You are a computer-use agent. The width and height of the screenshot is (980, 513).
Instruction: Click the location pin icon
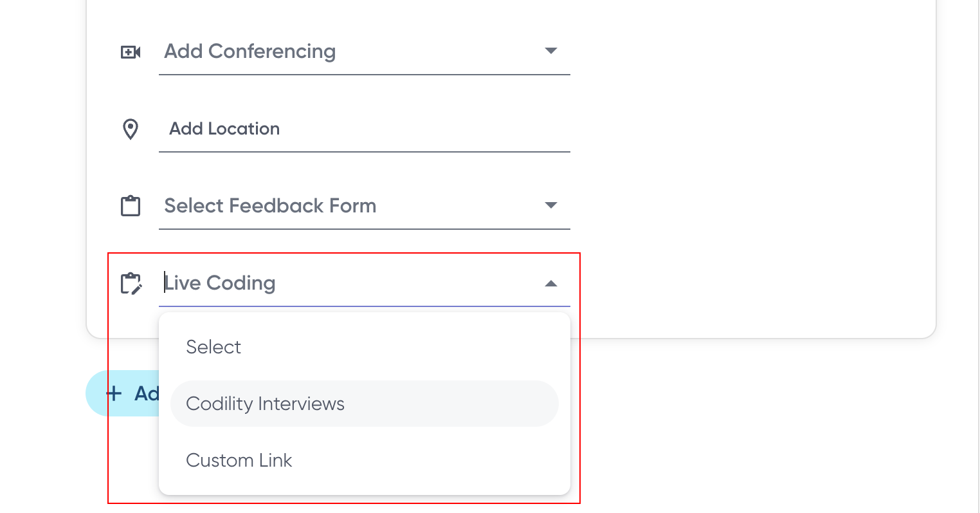tap(131, 129)
